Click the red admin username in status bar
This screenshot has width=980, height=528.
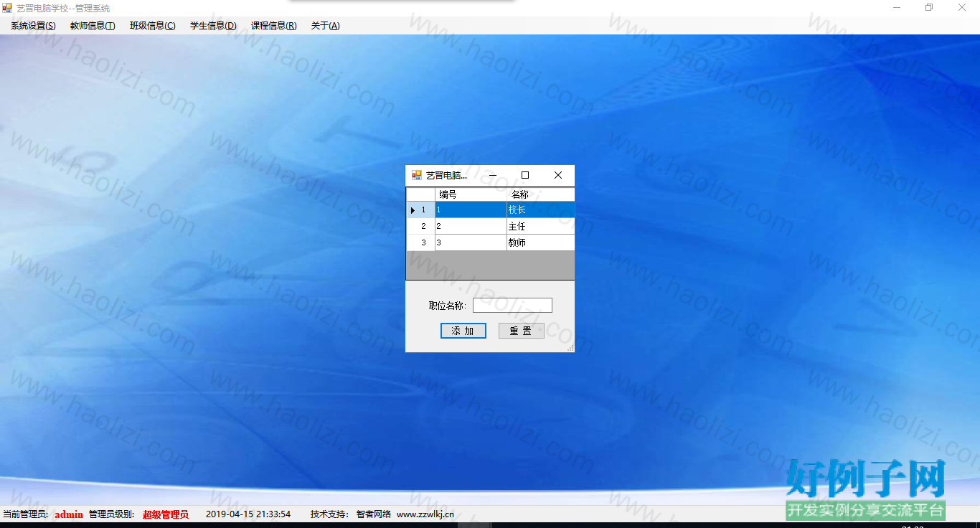pos(69,514)
